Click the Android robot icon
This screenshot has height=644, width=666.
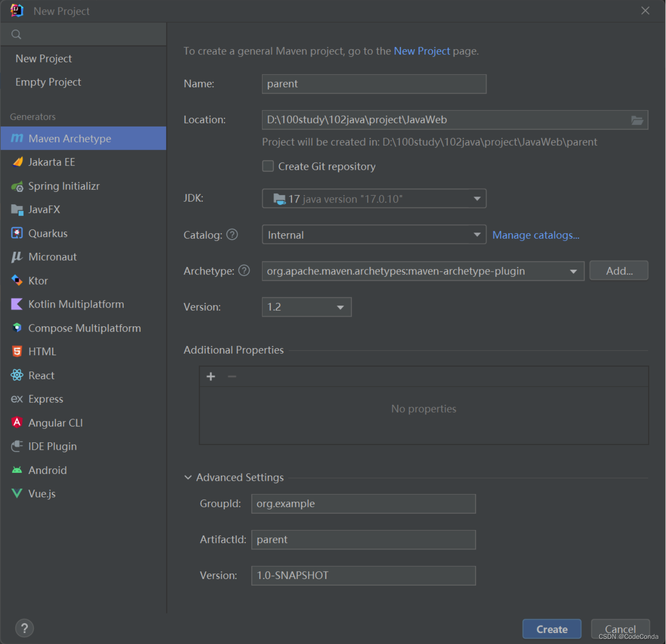point(17,470)
